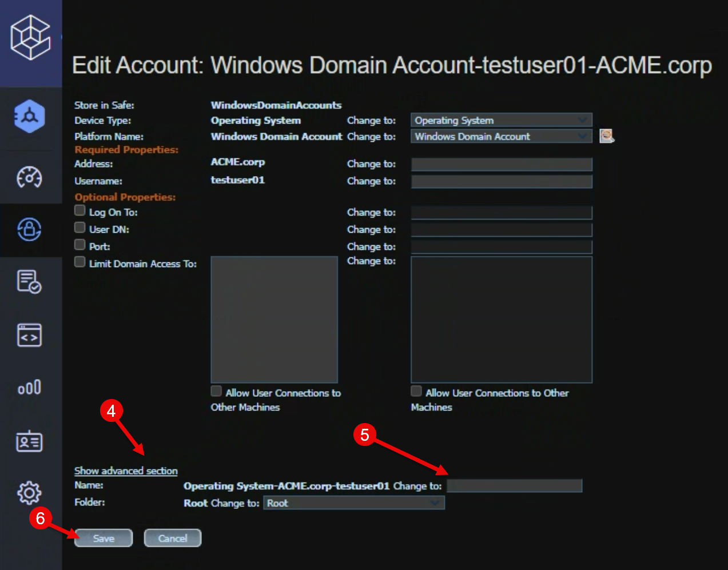728x570 pixels.
Task: Click the testuser01 username value
Action: 238,180
